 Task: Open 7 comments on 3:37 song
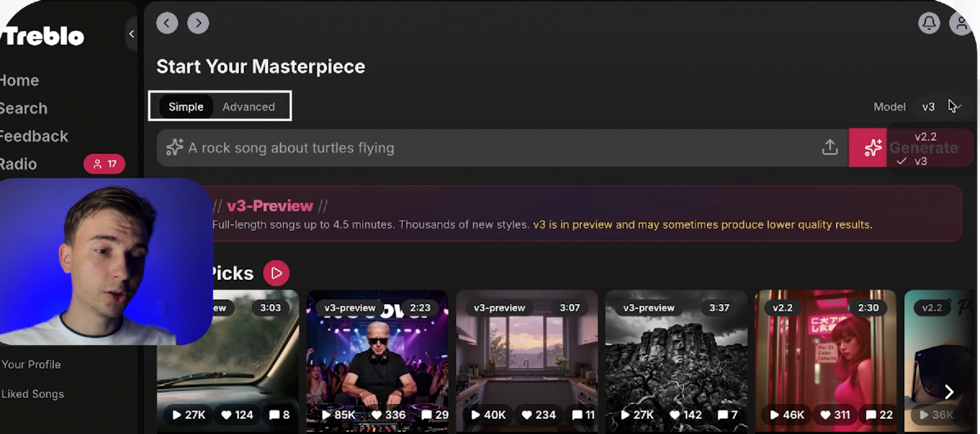click(728, 414)
